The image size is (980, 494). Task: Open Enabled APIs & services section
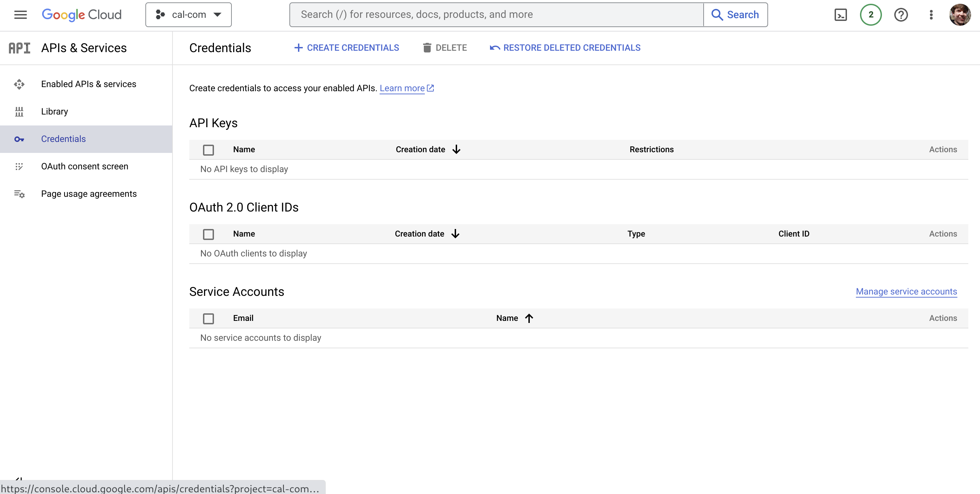(88, 84)
